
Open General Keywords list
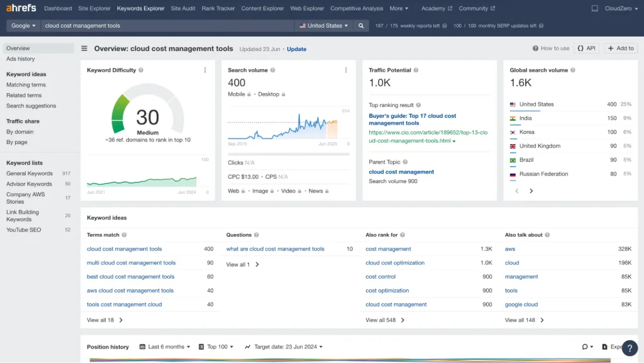click(x=29, y=173)
